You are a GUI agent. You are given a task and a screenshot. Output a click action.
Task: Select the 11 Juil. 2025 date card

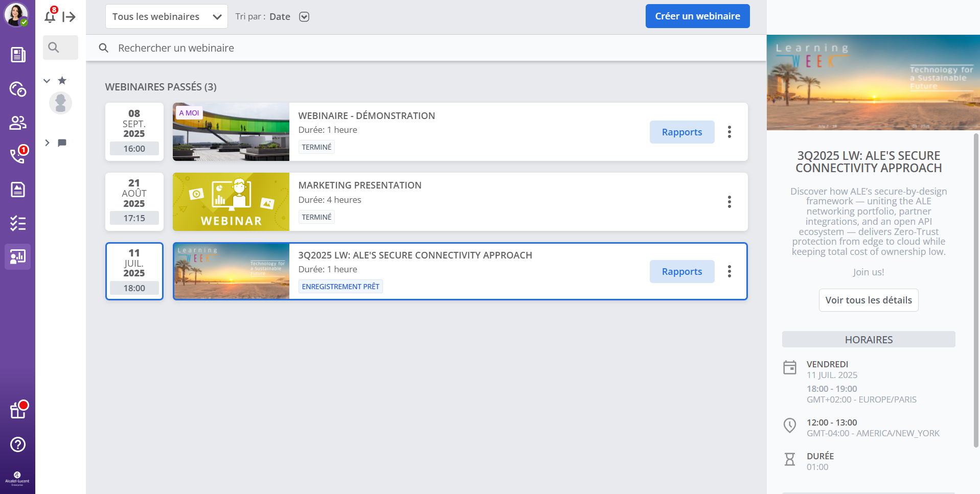[134, 271]
